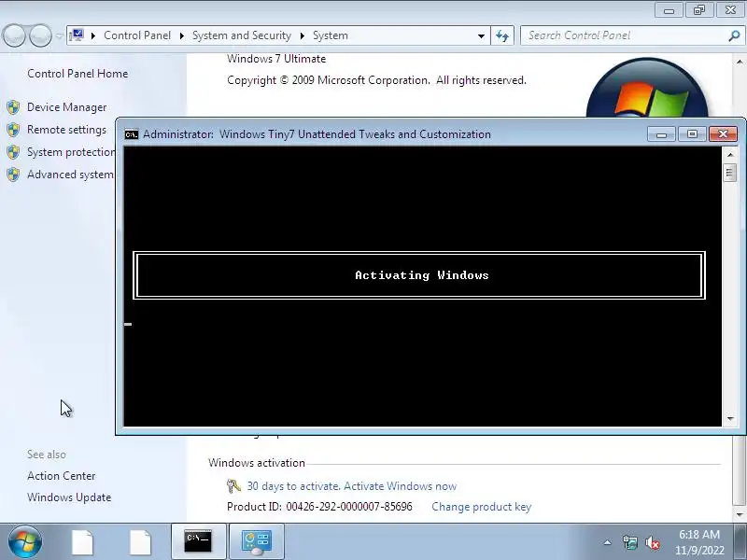The height and width of the screenshot is (560, 747).
Task: Focus the Search Control Panel field
Action: [624, 35]
